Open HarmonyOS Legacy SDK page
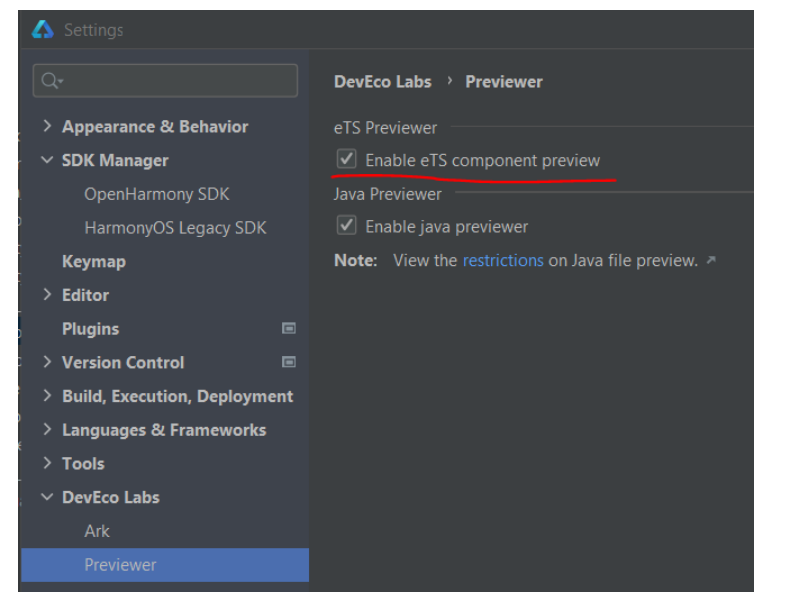Image resolution: width=810 pixels, height=604 pixels. 175,228
